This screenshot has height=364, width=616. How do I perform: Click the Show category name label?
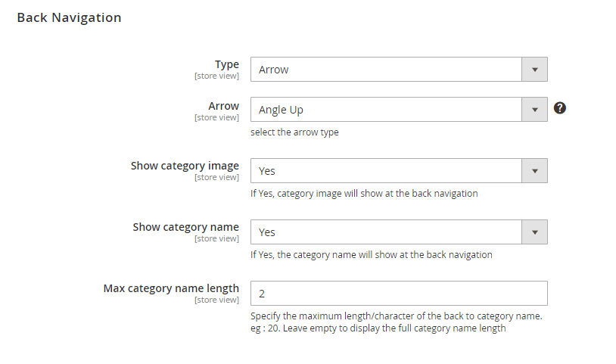coord(186,227)
